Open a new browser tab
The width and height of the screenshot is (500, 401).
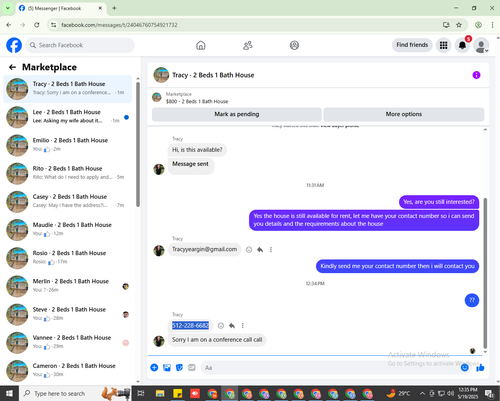(x=114, y=8)
